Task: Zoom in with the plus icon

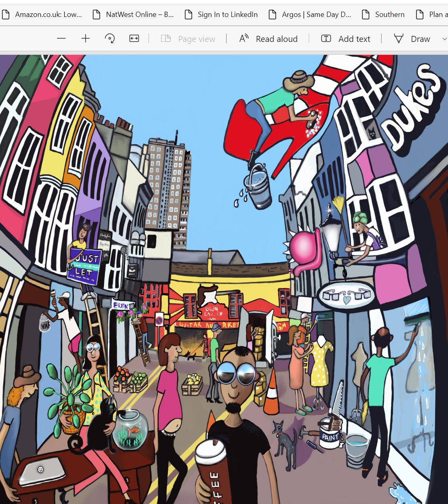Action: pyautogui.click(x=86, y=39)
